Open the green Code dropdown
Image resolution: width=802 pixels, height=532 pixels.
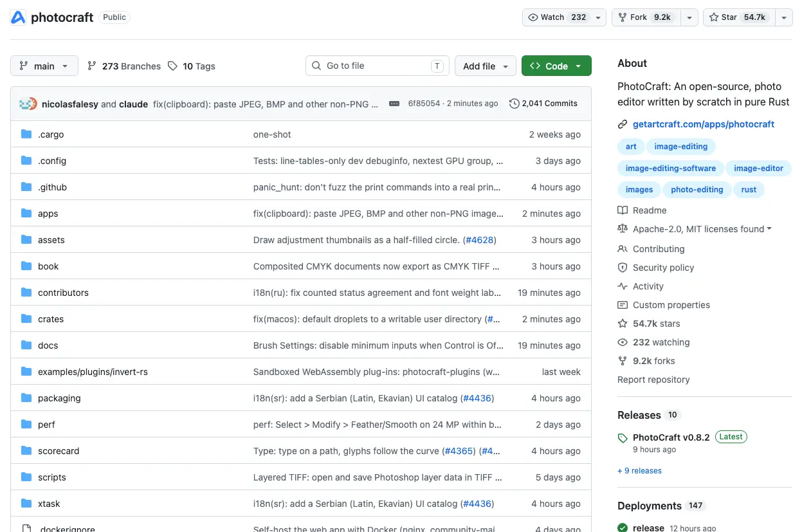(x=556, y=66)
